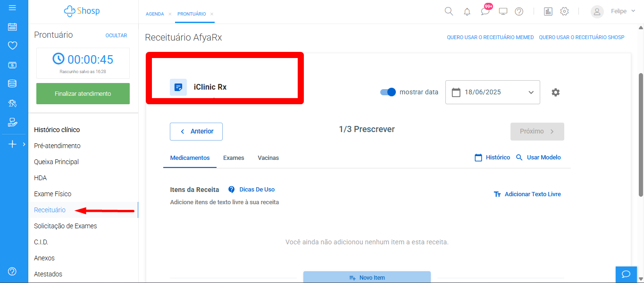Click the timer clock icon
The image size is (644, 283).
point(58,59)
